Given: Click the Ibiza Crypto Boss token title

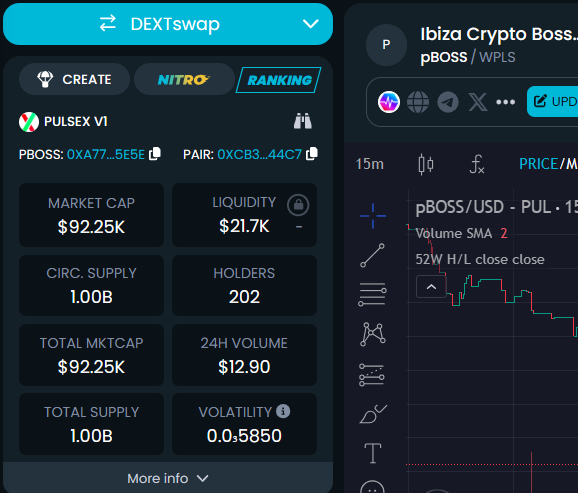Looking at the screenshot, I should coord(499,34).
